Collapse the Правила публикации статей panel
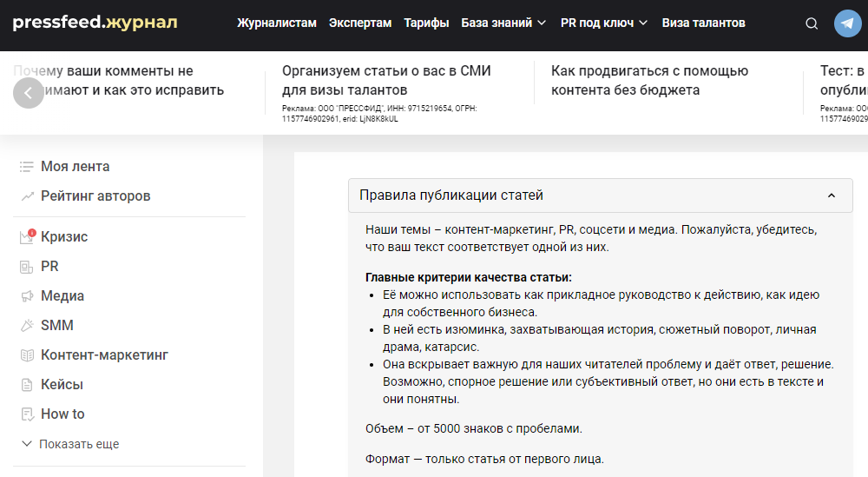The image size is (868, 477). point(832,195)
